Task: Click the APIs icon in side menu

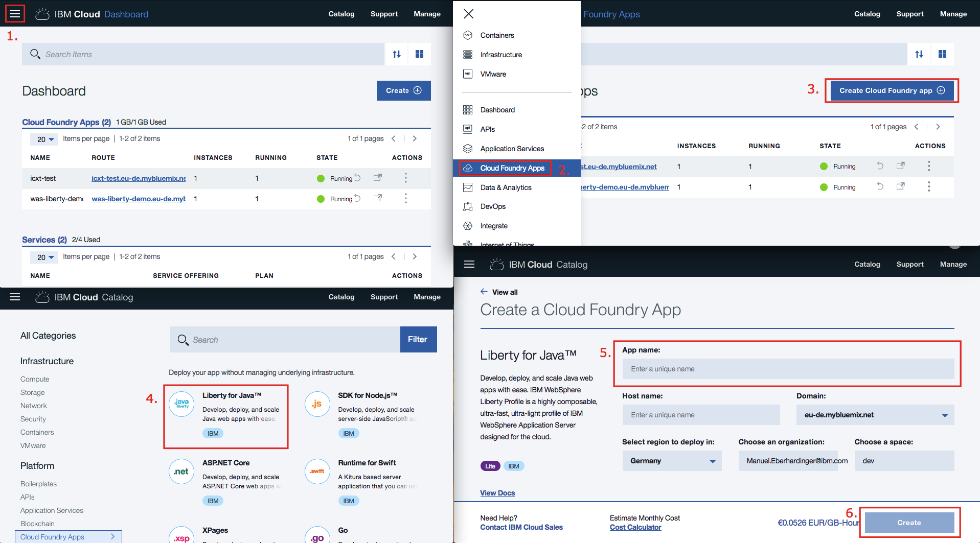Action: pyautogui.click(x=468, y=129)
